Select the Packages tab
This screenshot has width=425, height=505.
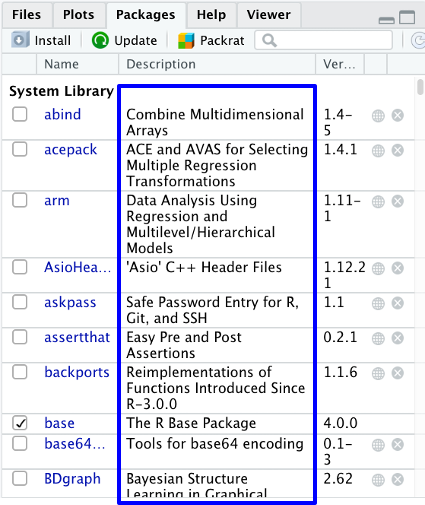click(146, 15)
